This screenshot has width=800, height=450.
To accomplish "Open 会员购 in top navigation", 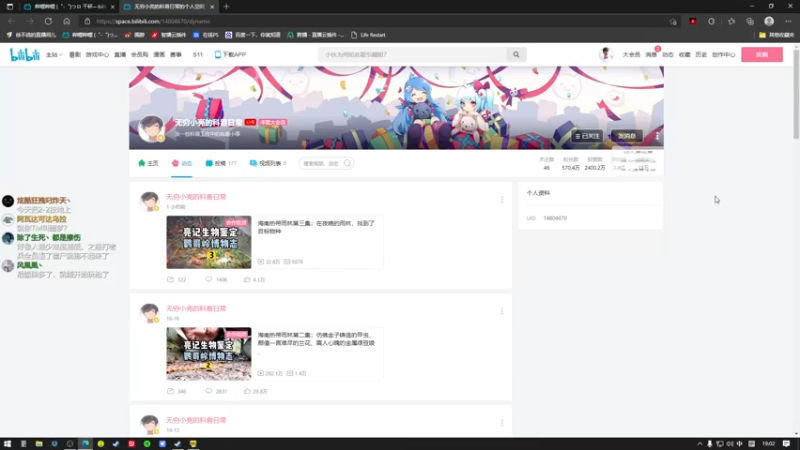I will point(139,55).
